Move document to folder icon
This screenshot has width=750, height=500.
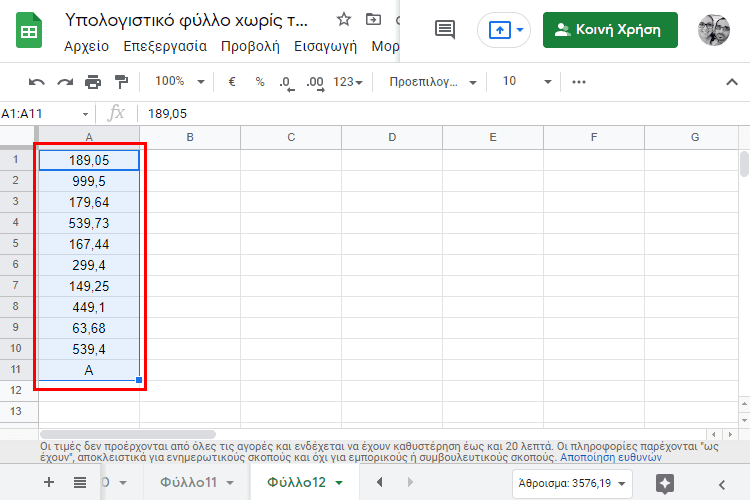pyautogui.click(x=373, y=20)
